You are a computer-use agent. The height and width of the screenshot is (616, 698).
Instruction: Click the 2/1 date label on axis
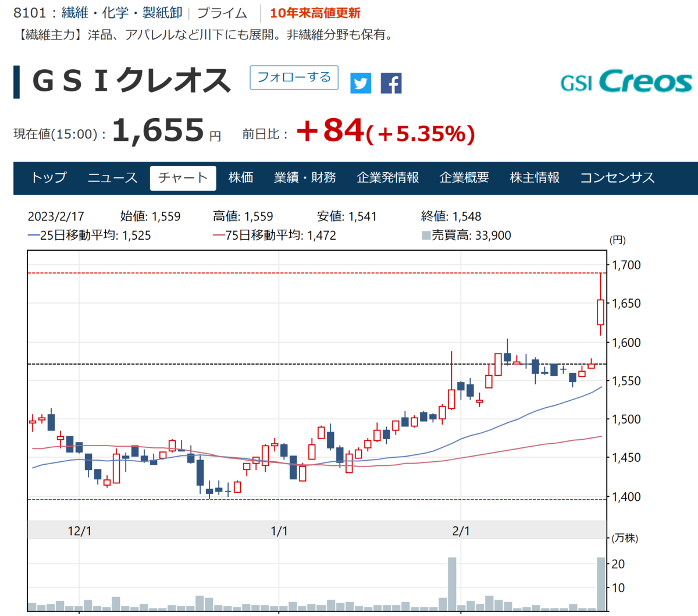(461, 531)
